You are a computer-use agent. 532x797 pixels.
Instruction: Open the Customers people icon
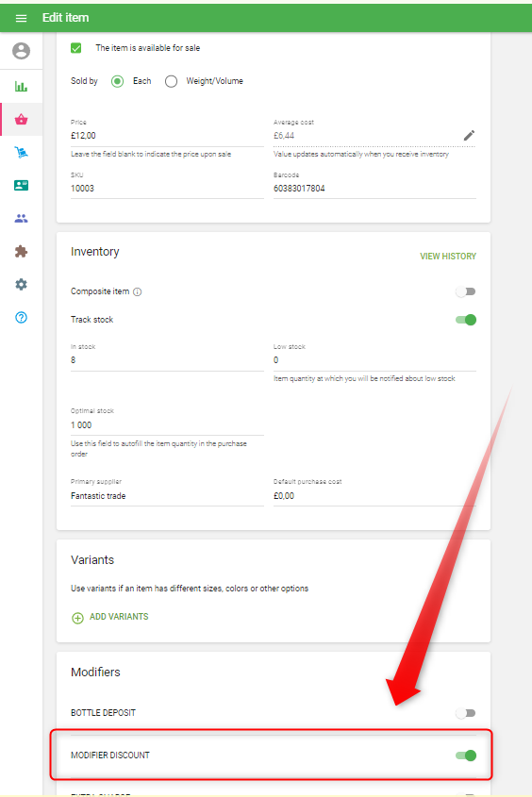pos(21,219)
